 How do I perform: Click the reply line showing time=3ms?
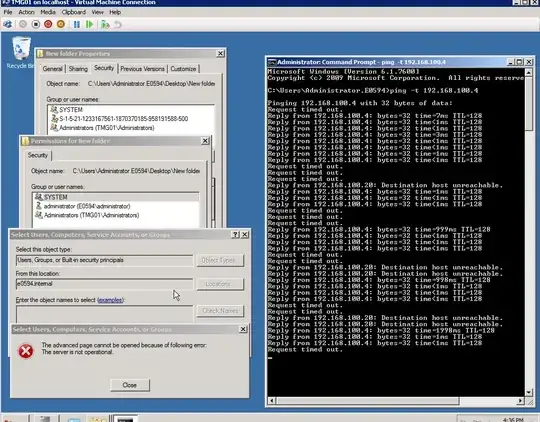click(375, 135)
